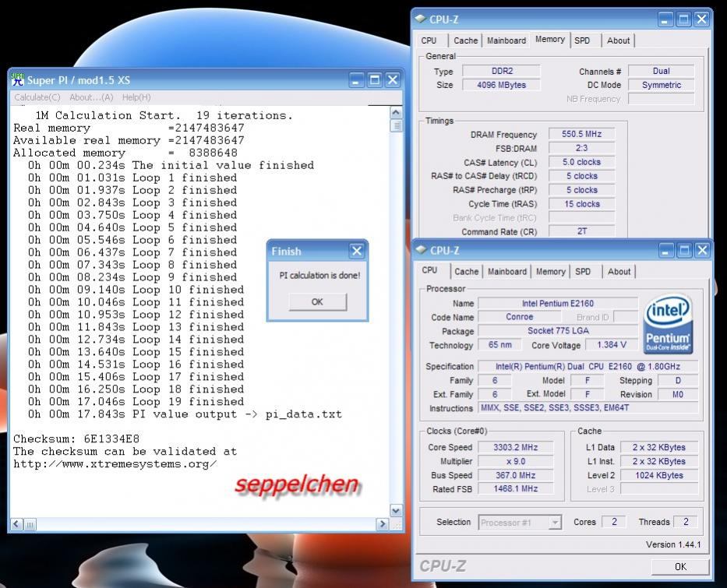The image size is (727, 588).
Task: Click the FSB:DRAM ratio value 2:3
Action: click(581, 148)
